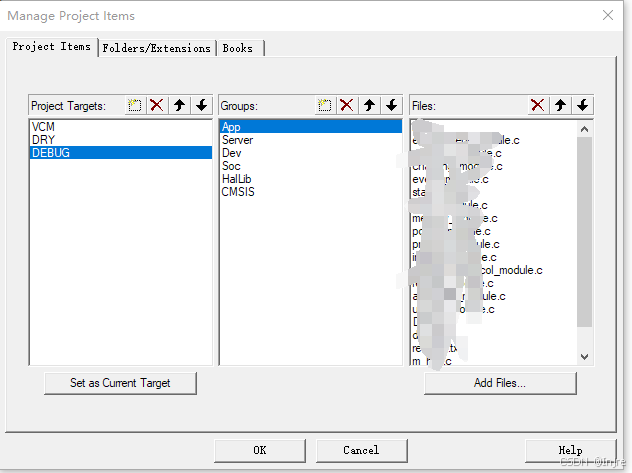
Task: Create a new group
Action: 324,106
